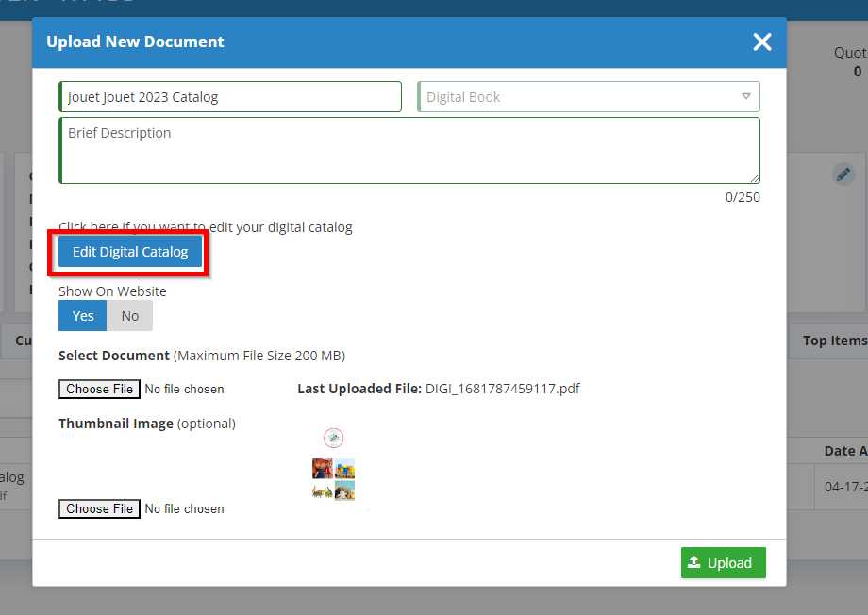The width and height of the screenshot is (868, 615).
Task: Close the Upload New Document dialog
Action: point(762,42)
